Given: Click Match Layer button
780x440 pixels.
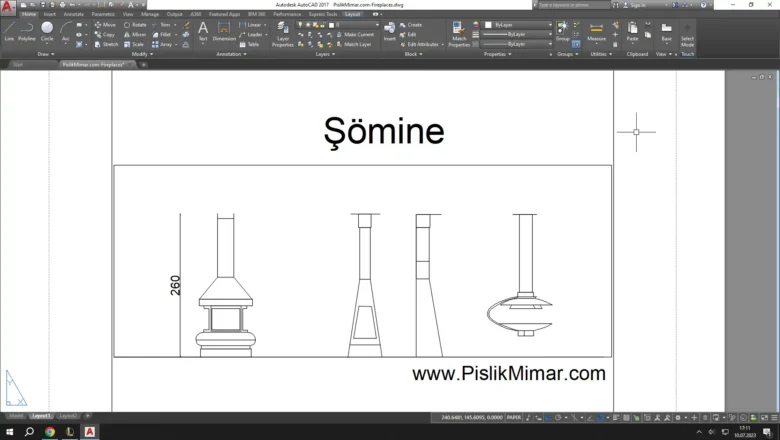Looking at the screenshot, I should click(x=354, y=44).
